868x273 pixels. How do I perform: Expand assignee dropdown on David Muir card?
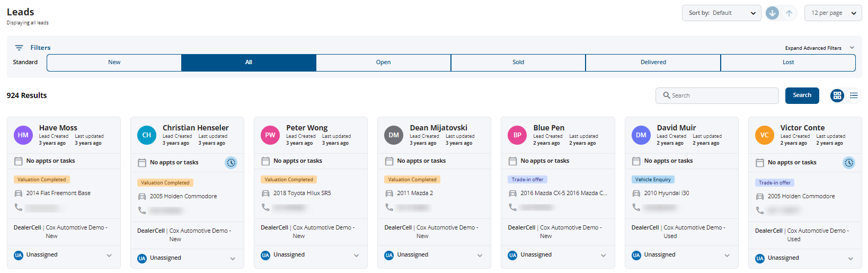click(727, 256)
